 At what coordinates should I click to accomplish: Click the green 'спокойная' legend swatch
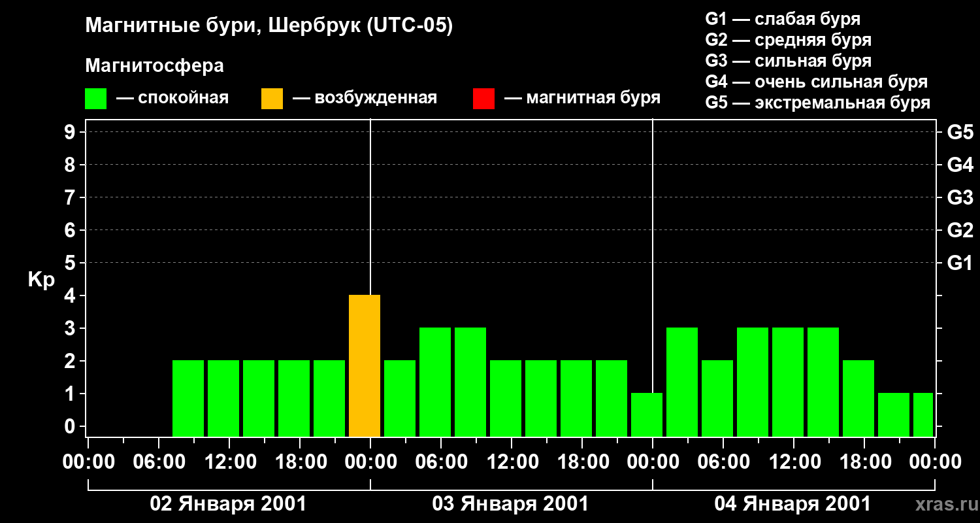95,99
